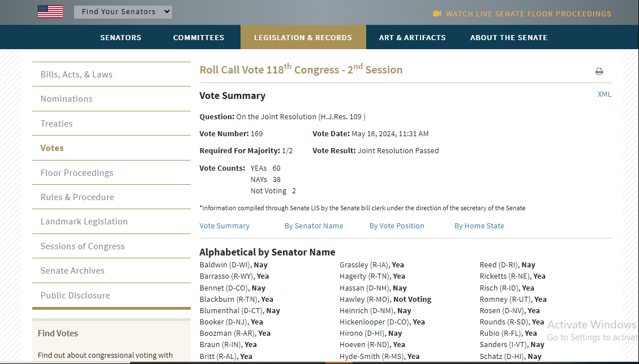Screen dimensions: 639x364
Task: Jump to Vote Summary anchor link
Action: [x=224, y=226]
